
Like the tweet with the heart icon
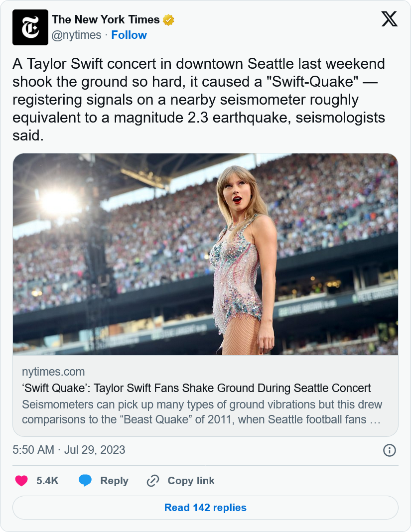(21, 481)
